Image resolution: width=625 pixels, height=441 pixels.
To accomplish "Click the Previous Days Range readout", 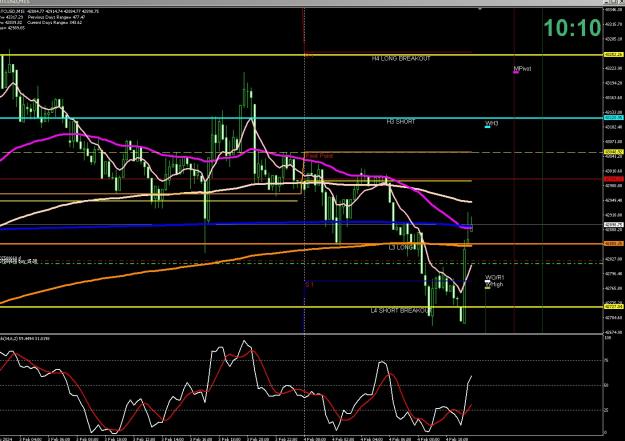I will (x=56, y=18).
